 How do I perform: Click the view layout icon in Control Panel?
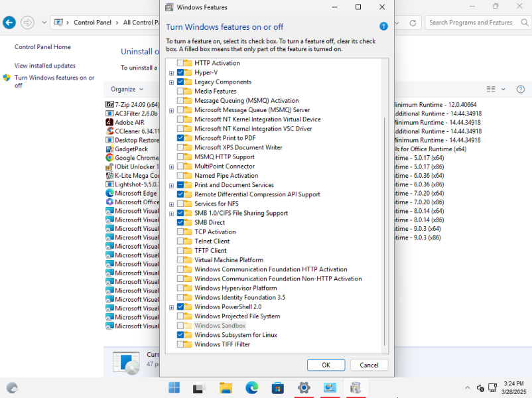point(491,90)
